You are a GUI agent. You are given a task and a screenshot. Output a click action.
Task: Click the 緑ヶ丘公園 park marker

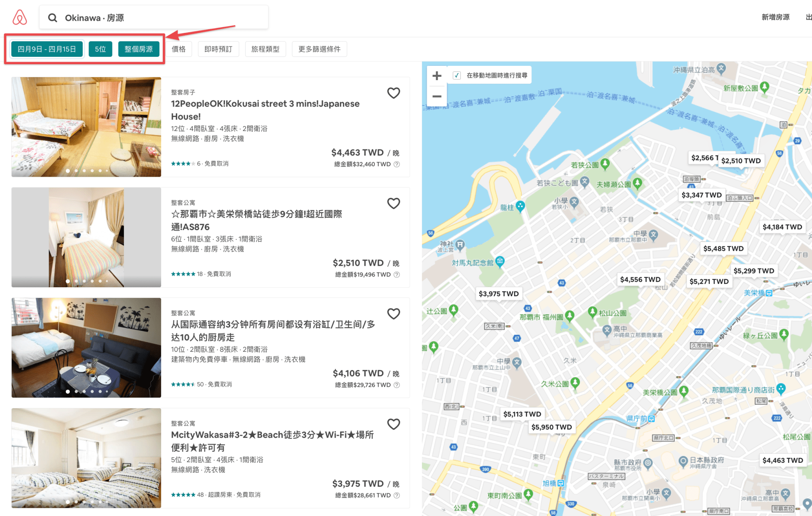(784, 335)
